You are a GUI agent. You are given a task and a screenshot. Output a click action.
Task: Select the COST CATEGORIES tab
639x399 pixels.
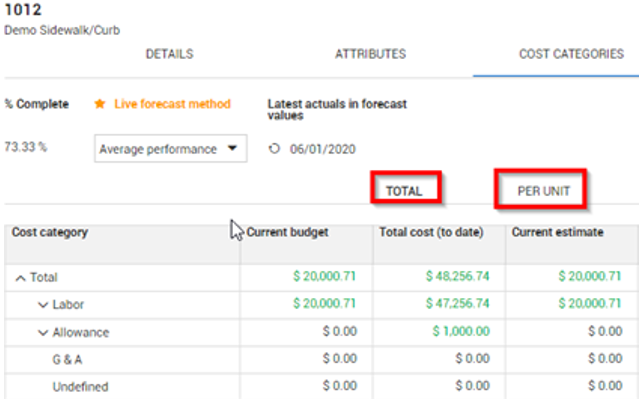tap(571, 54)
